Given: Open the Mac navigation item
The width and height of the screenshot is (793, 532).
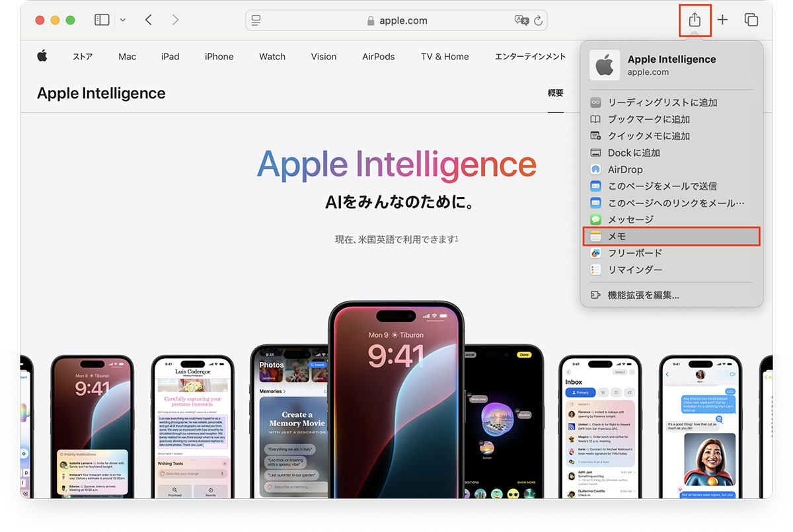Looking at the screenshot, I should coord(128,57).
